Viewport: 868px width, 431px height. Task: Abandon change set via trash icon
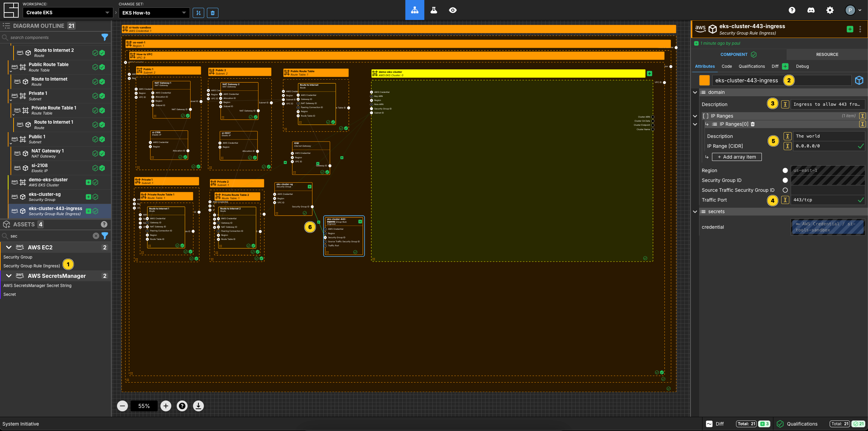point(213,13)
